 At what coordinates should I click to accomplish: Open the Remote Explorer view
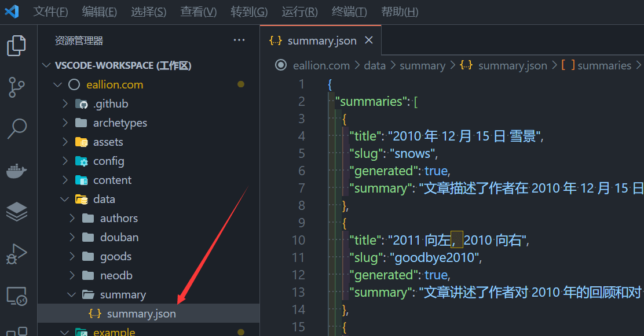pos(16,296)
